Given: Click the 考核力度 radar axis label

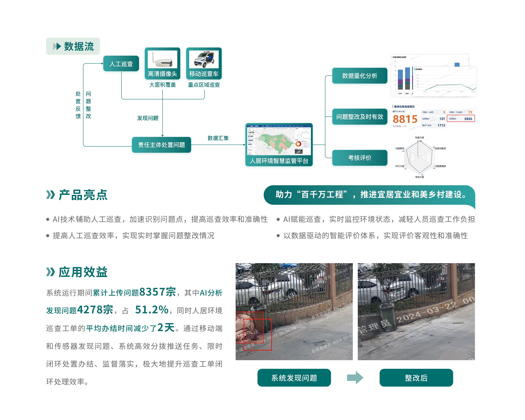Looking at the screenshot, I should click(x=420, y=177).
